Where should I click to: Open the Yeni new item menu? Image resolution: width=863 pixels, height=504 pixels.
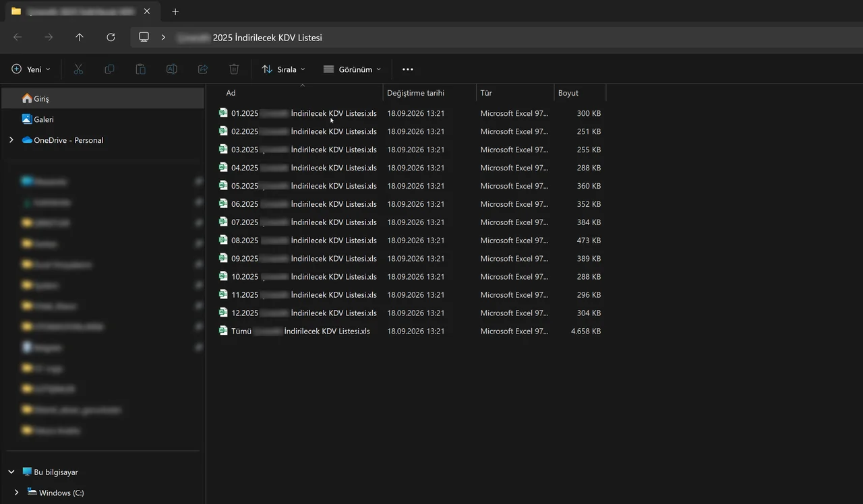click(31, 69)
